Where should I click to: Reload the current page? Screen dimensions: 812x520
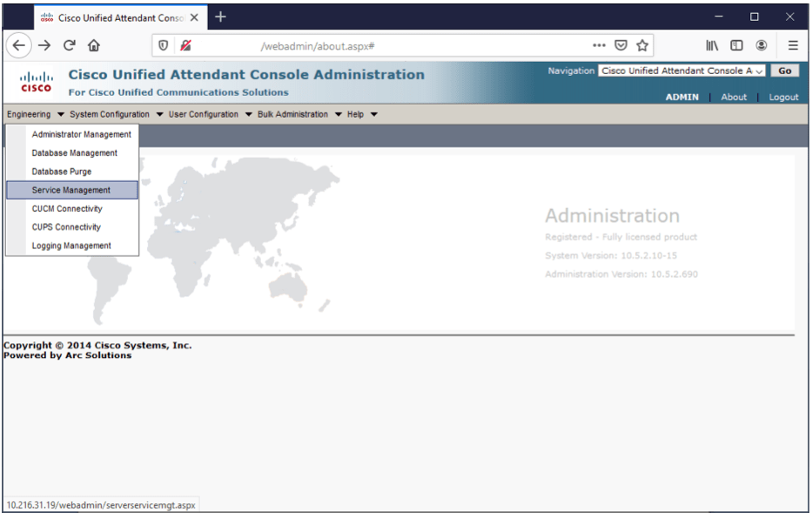[70, 45]
